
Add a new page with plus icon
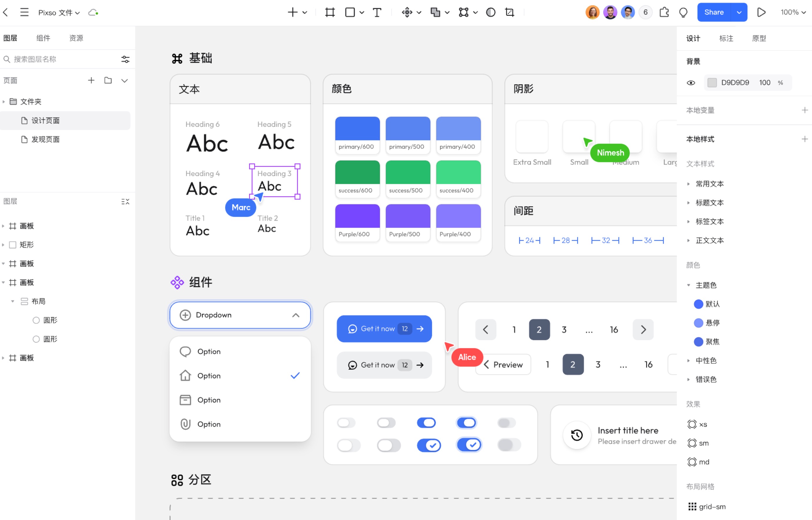(x=91, y=80)
